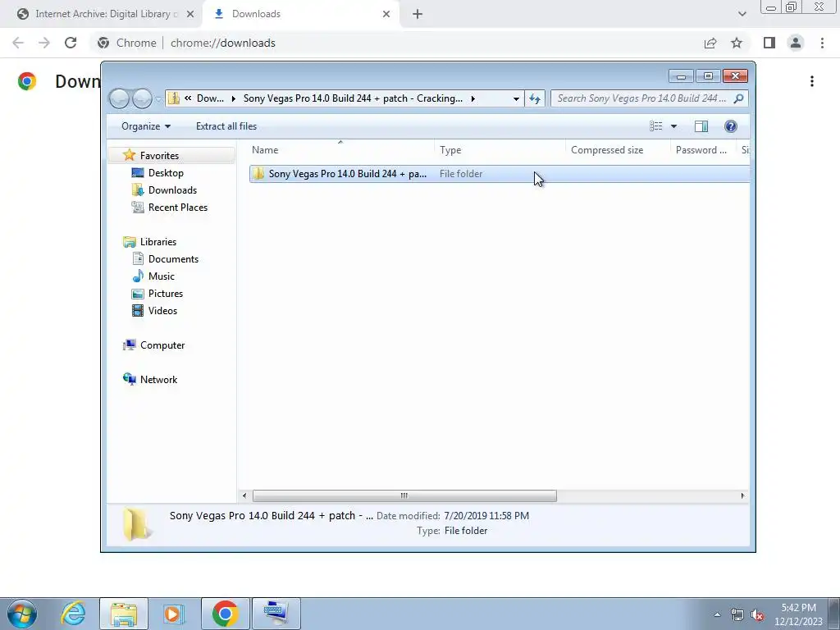The image size is (840, 630).
Task: Open Music library
Action: (162, 276)
